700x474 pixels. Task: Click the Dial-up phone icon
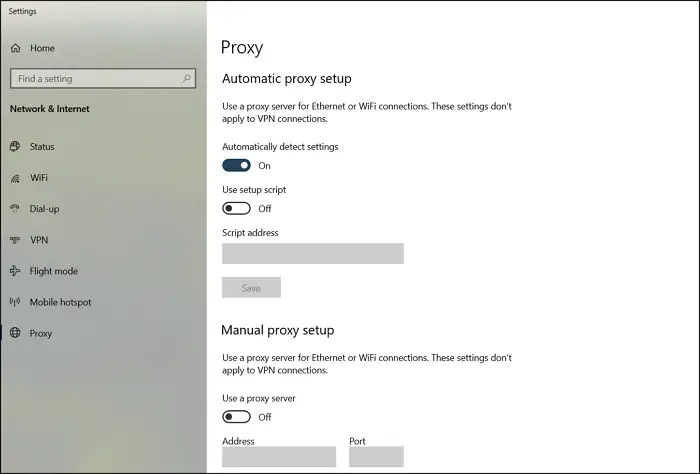[x=15, y=208]
